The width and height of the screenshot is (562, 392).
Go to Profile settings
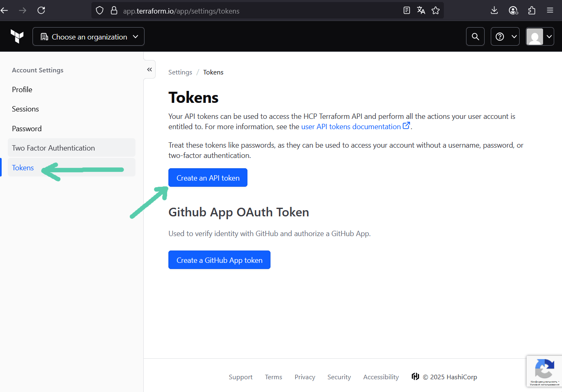tap(22, 90)
